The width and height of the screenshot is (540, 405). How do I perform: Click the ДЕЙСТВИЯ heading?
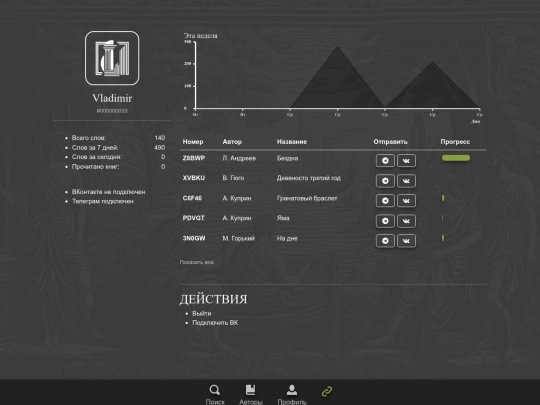pyautogui.click(x=213, y=299)
